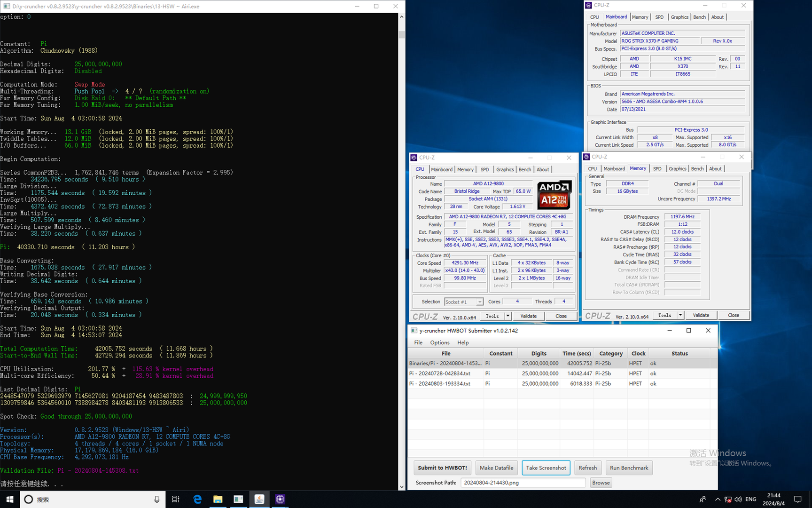Open About tab in CPU-Z Memory window

click(x=715, y=168)
